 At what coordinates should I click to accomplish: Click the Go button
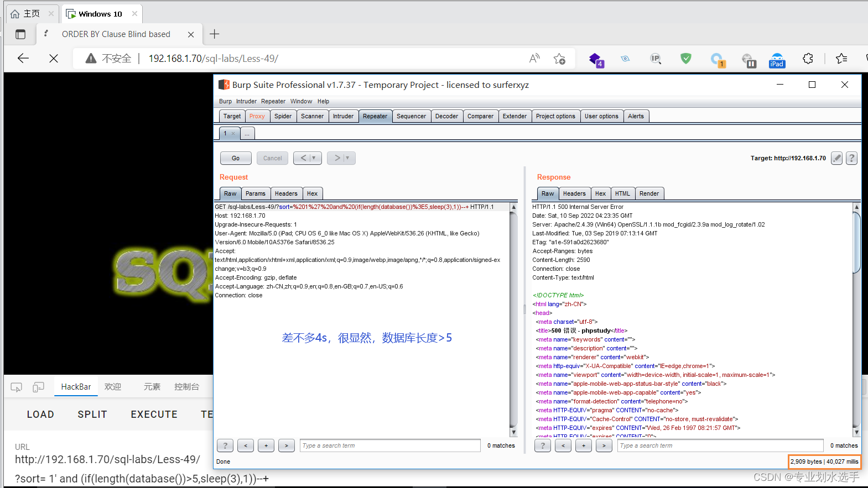[x=236, y=158]
